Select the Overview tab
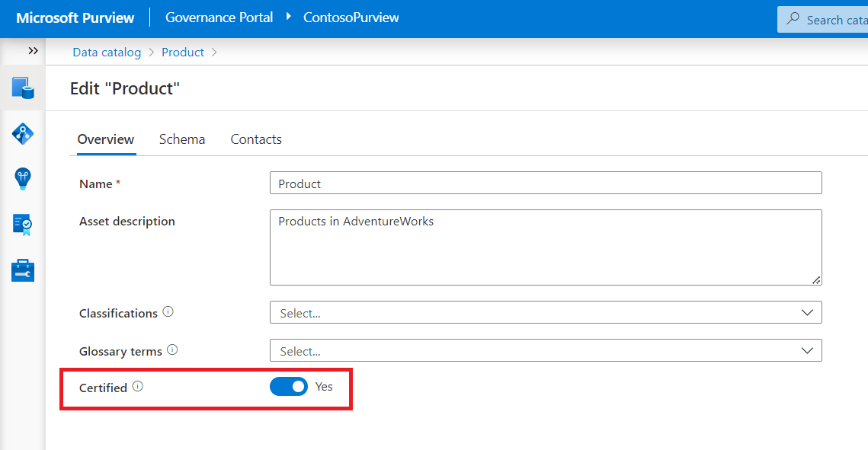868x450 pixels. pyautogui.click(x=106, y=139)
